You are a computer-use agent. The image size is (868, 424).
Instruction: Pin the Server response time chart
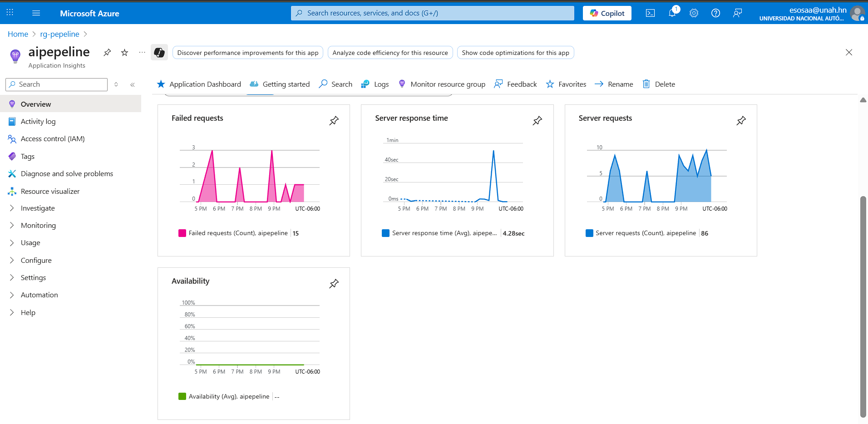(537, 121)
